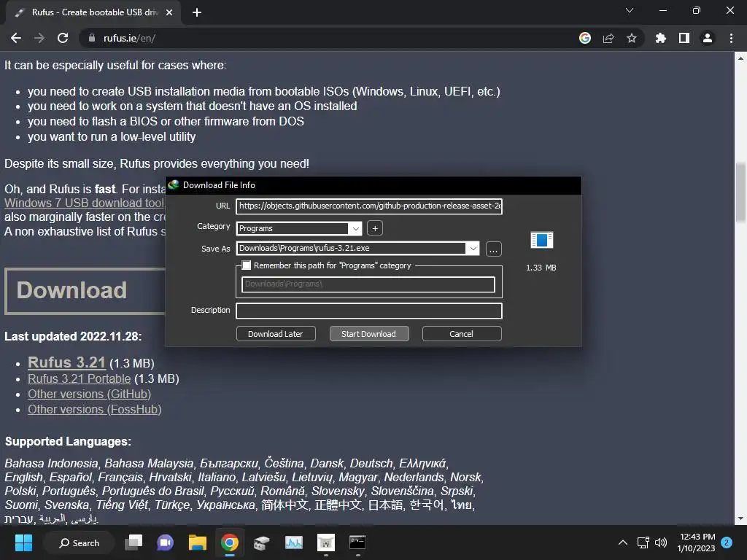The width and height of the screenshot is (747, 560).
Task: Click scrollbar up arrow
Action: (740, 58)
